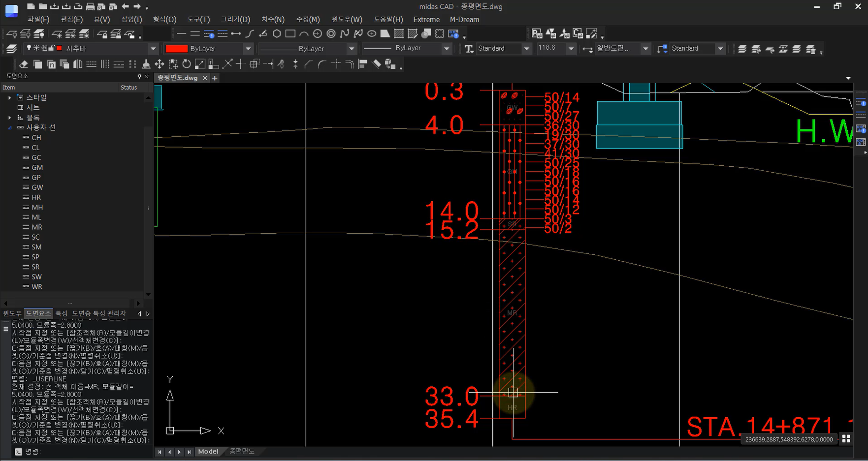Toggle the top icon in right sidebar
Viewport: 868px width, 461px height.
click(861, 103)
